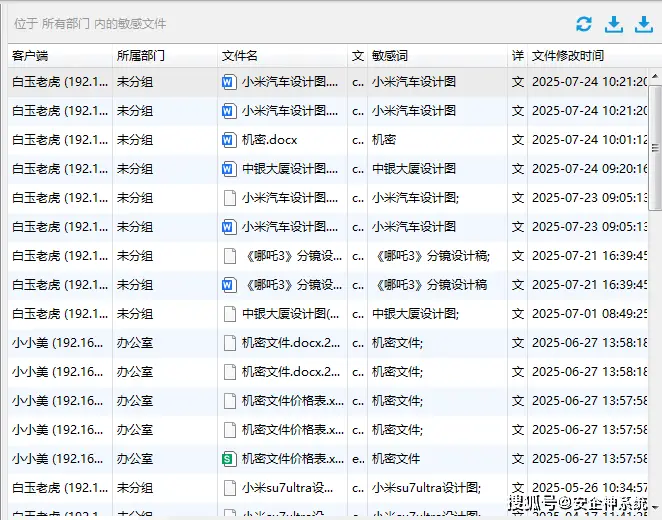Click Word icon of 2025-07-24 09:20:16 file
662x520 pixels.
pyautogui.click(x=229, y=169)
